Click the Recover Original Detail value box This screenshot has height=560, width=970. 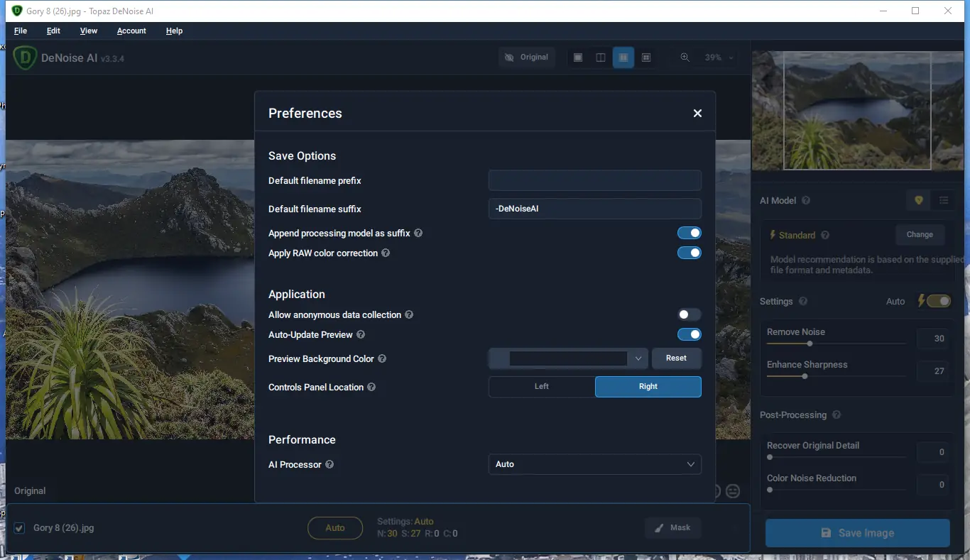coord(933,452)
